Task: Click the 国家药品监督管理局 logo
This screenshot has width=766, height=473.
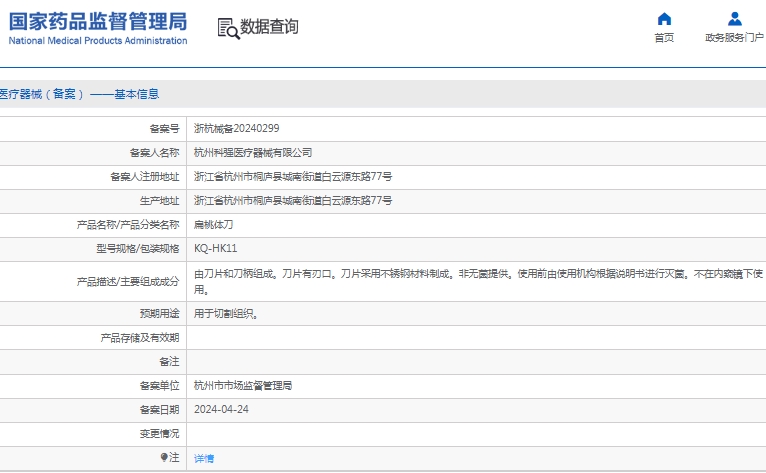Action: (98, 22)
